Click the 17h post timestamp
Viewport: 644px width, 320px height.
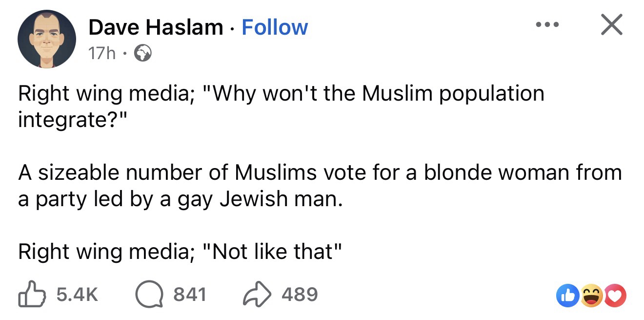(x=102, y=53)
